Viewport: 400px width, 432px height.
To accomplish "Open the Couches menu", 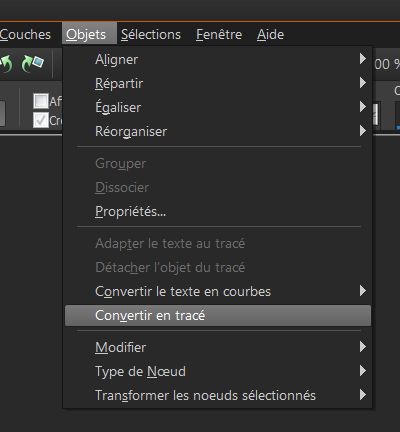I will (25, 34).
